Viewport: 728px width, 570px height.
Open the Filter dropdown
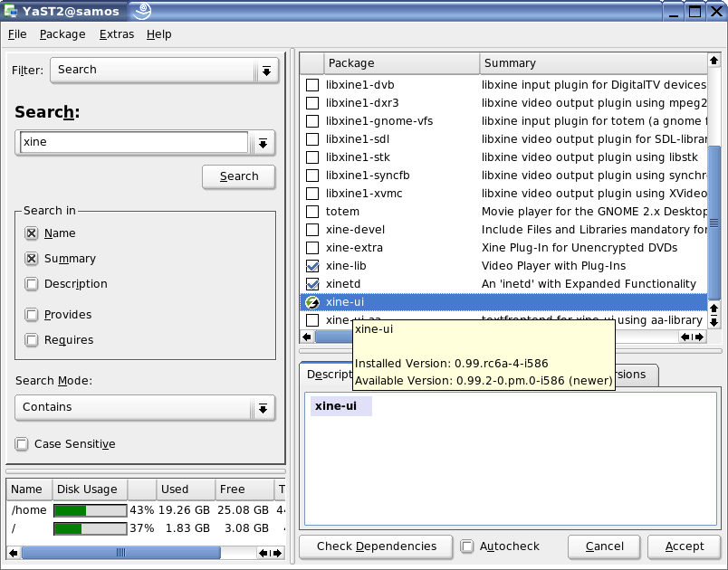tap(165, 71)
